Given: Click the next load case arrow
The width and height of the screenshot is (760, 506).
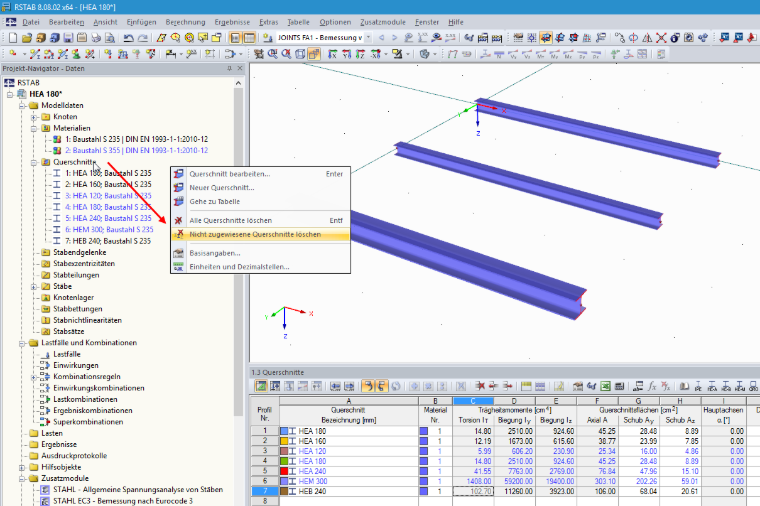Looking at the screenshot, I should 395,38.
